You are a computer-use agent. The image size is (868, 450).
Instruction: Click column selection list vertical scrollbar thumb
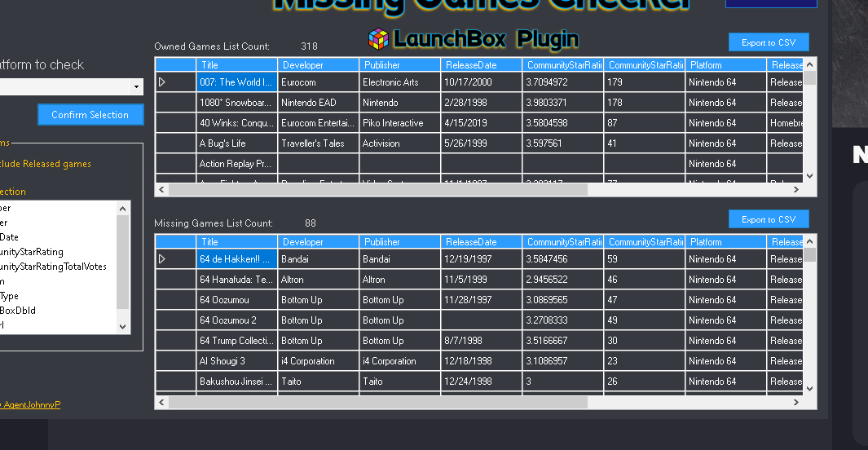coord(123,262)
